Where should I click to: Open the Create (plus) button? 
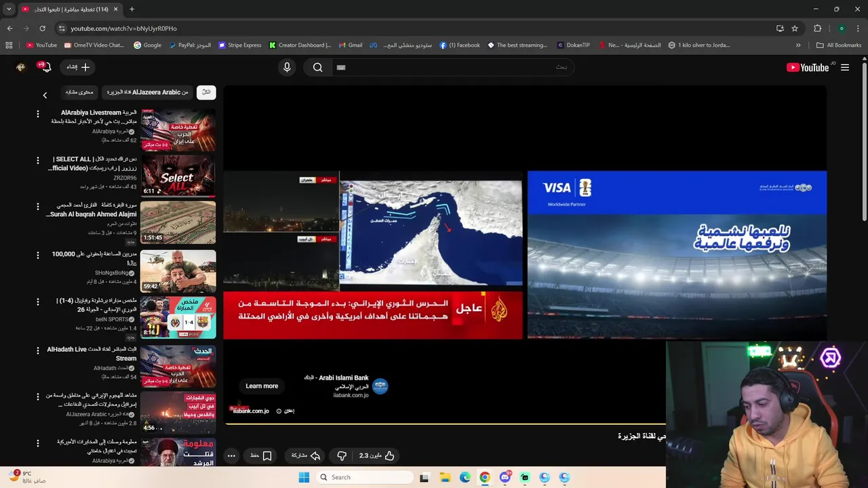pos(79,67)
